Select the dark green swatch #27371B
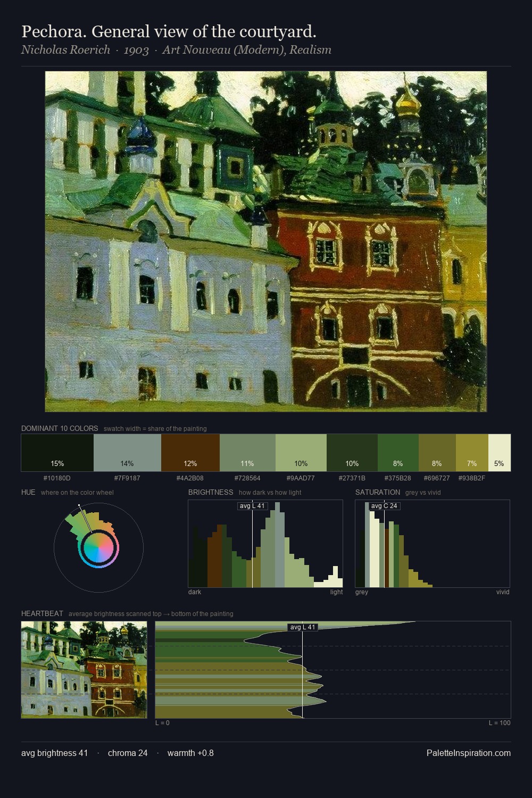This screenshot has height=798, width=532. pos(352,453)
